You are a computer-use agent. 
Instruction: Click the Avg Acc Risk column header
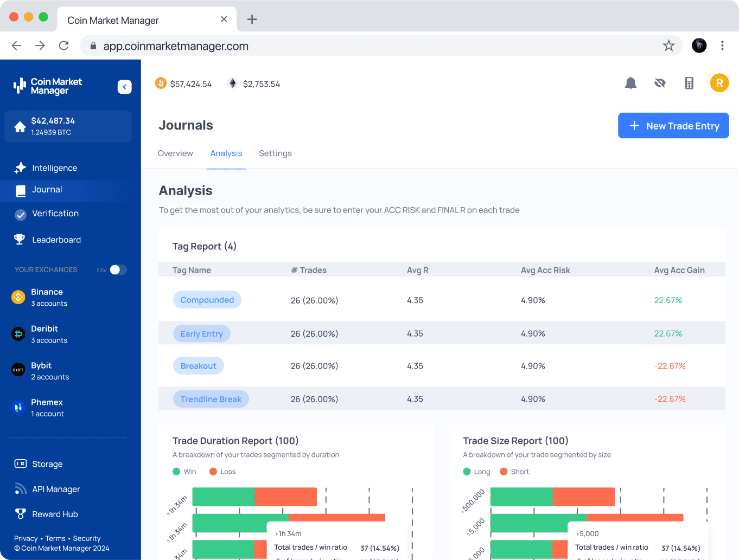(x=545, y=270)
